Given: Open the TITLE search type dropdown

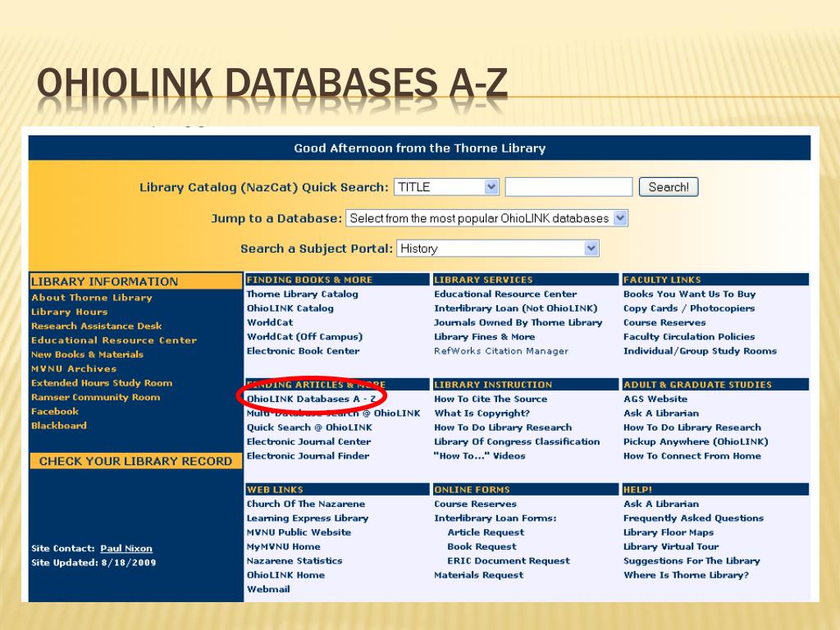Looking at the screenshot, I should (x=446, y=187).
